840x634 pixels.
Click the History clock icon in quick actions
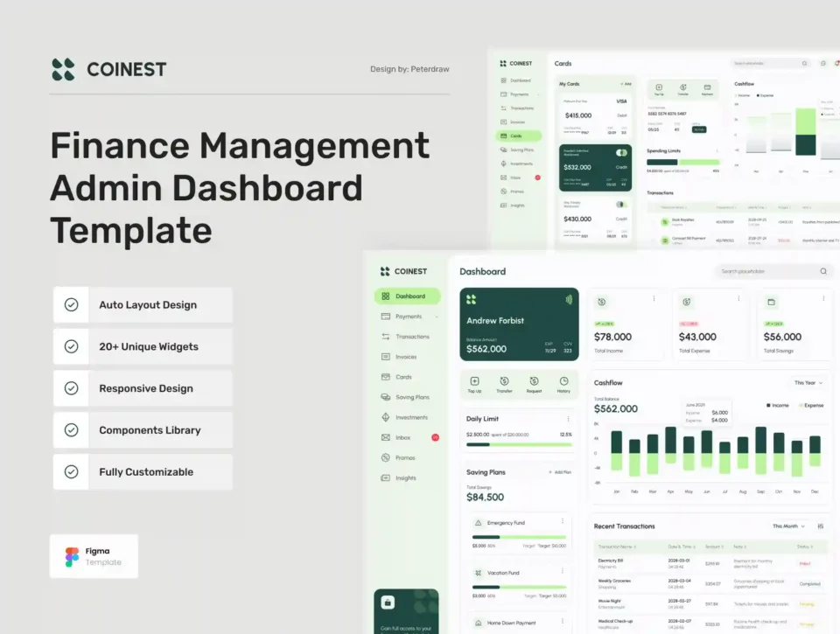click(563, 381)
